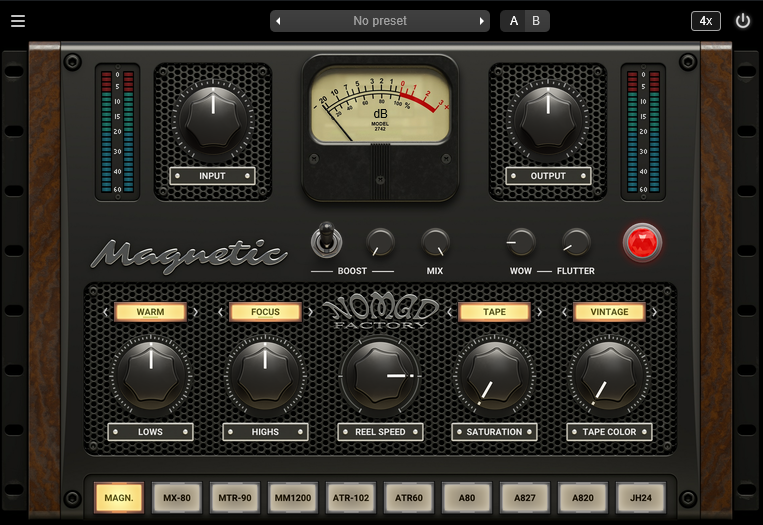This screenshot has height=525, width=763.
Task: Open the TAPE saturation mode selector
Action: point(494,312)
